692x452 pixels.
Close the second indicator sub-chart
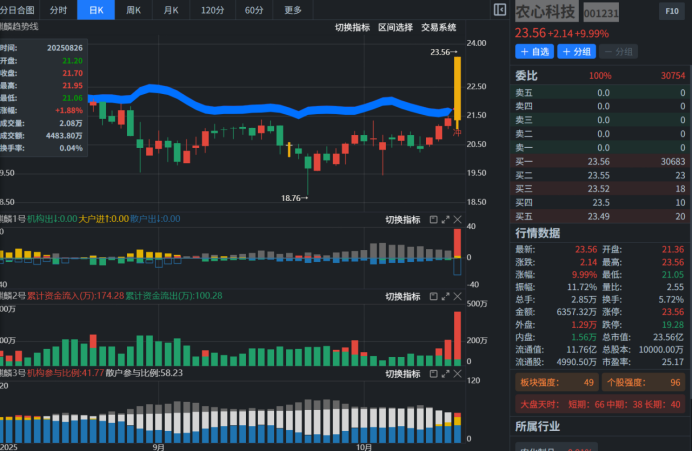click(x=458, y=296)
